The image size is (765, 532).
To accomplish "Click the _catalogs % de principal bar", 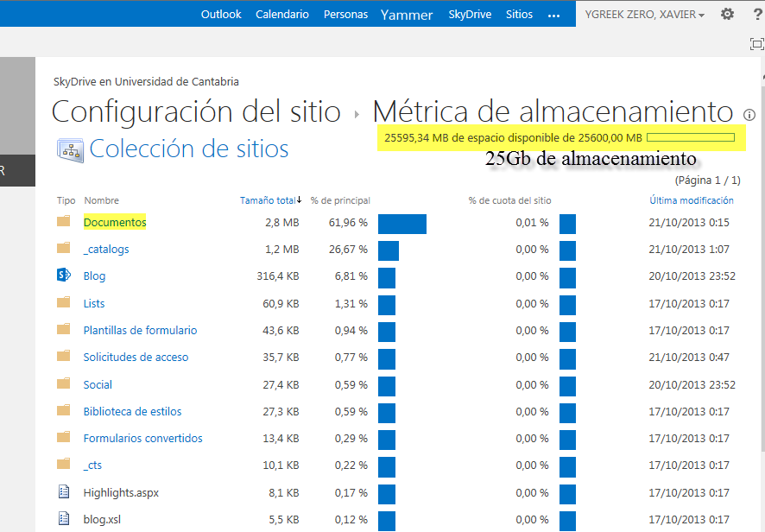I will (x=389, y=250).
